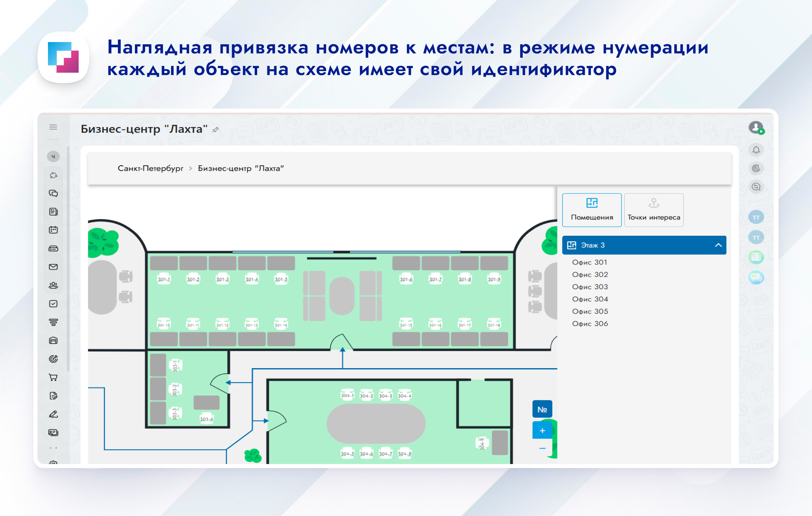Open the workgroups people icon in sidebar
Viewport: 812px width, 516px height.
coord(53,286)
